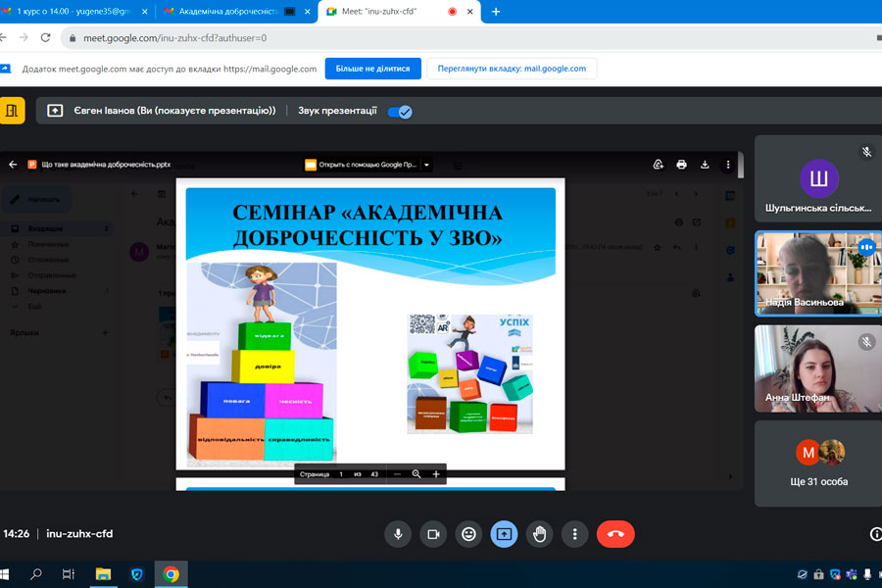Open the shield security app on taskbar
Image resolution: width=882 pixels, height=588 pixels.
pyautogui.click(x=136, y=574)
